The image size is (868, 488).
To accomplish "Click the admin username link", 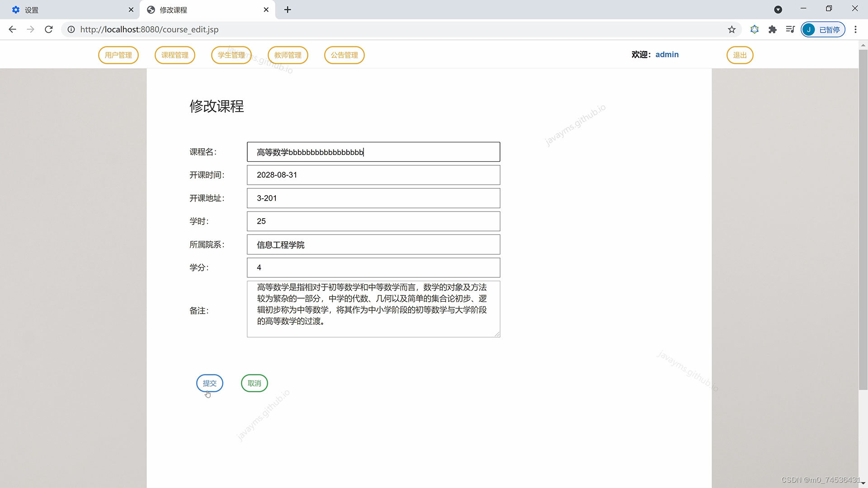I will click(667, 54).
